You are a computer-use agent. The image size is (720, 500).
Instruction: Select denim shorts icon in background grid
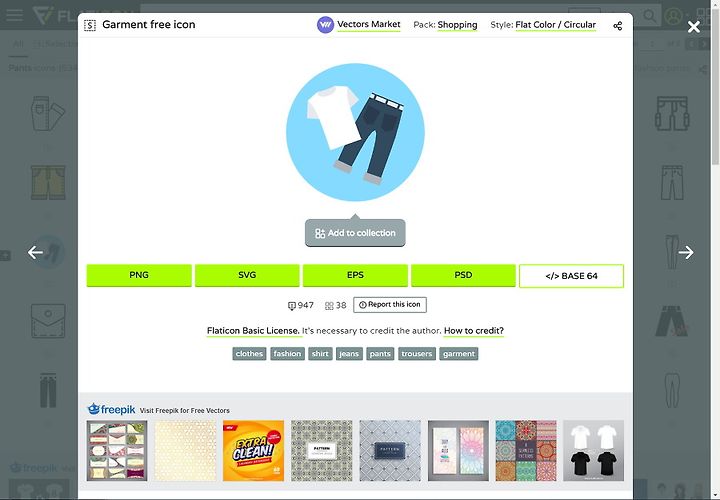click(48, 183)
